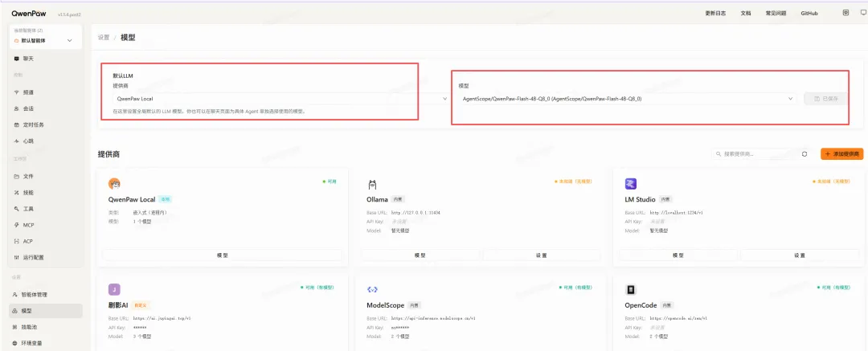This screenshot has width=868, height=351.
Task: Click 模型 button on QwenPaw Local card
Action: click(222, 255)
